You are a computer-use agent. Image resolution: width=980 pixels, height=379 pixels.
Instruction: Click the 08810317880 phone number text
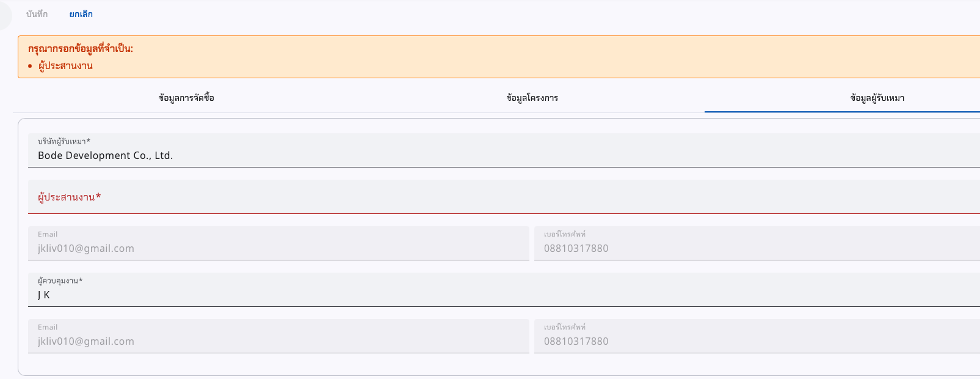pos(575,248)
